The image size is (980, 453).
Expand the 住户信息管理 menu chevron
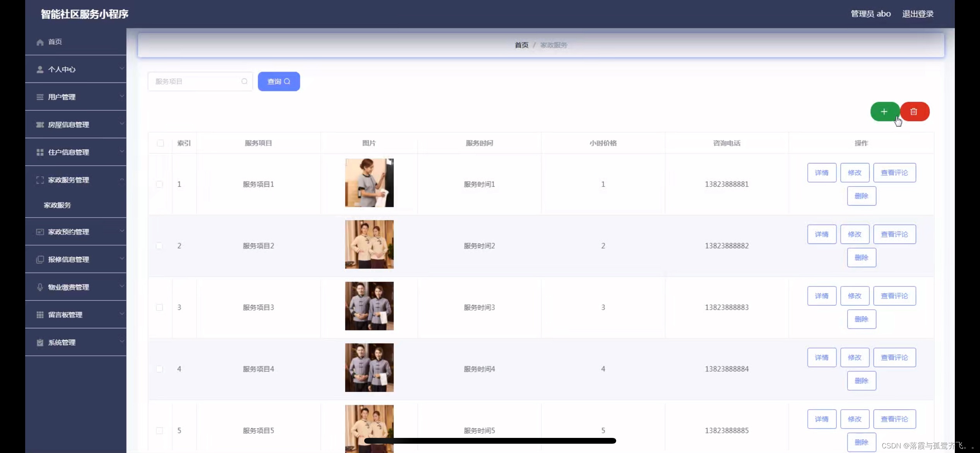tap(122, 151)
